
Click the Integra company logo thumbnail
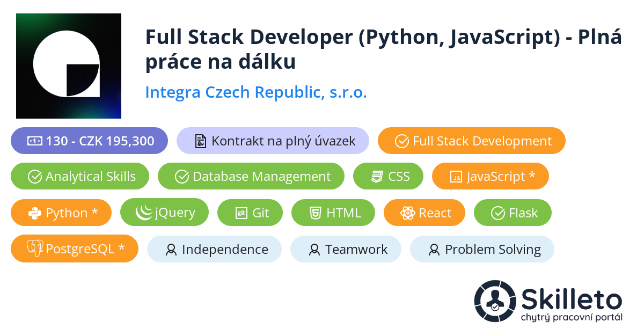[x=69, y=66]
